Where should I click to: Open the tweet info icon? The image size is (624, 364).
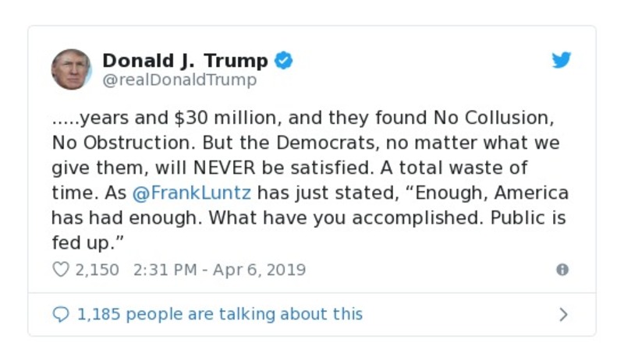click(x=562, y=270)
